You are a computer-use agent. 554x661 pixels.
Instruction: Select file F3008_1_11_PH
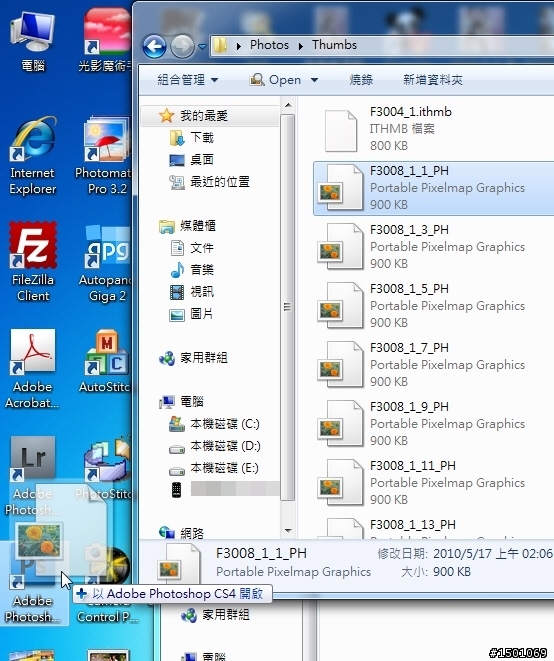point(433,483)
